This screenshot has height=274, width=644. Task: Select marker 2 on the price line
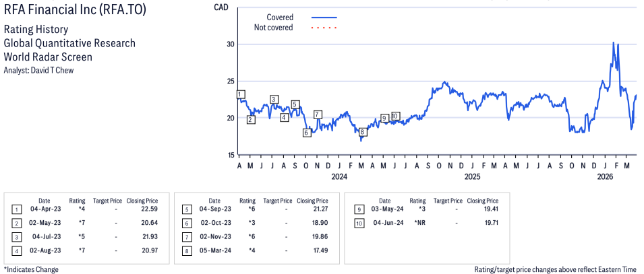[251, 120]
